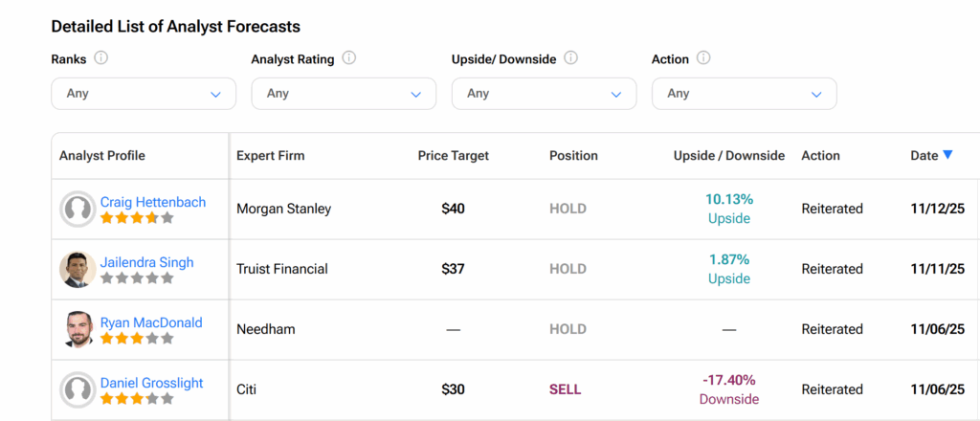Image resolution: width=980 pixels, height=421 pixels.
Task: Click info icon beside Analyst Rating
Action: pos(349,58)
